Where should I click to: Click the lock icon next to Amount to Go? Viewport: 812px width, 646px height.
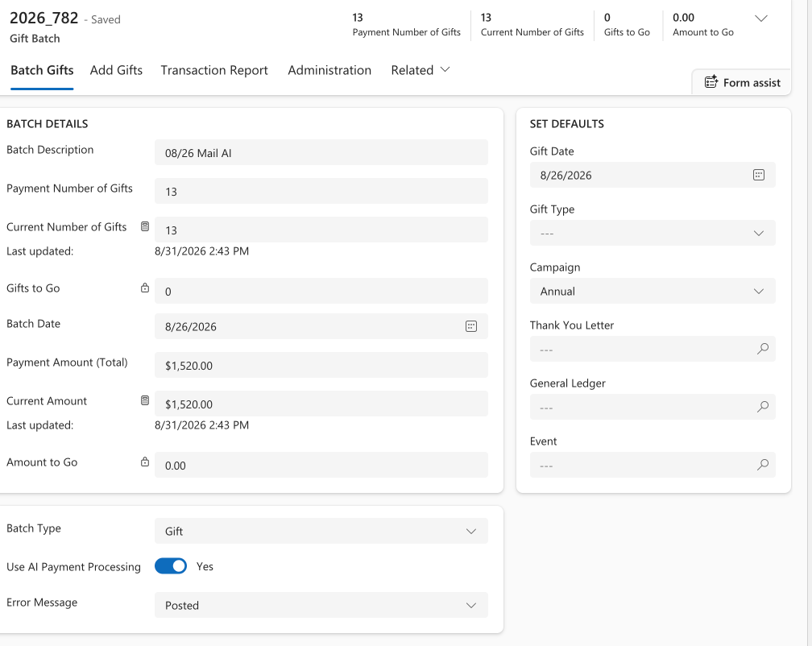point(145,462)
